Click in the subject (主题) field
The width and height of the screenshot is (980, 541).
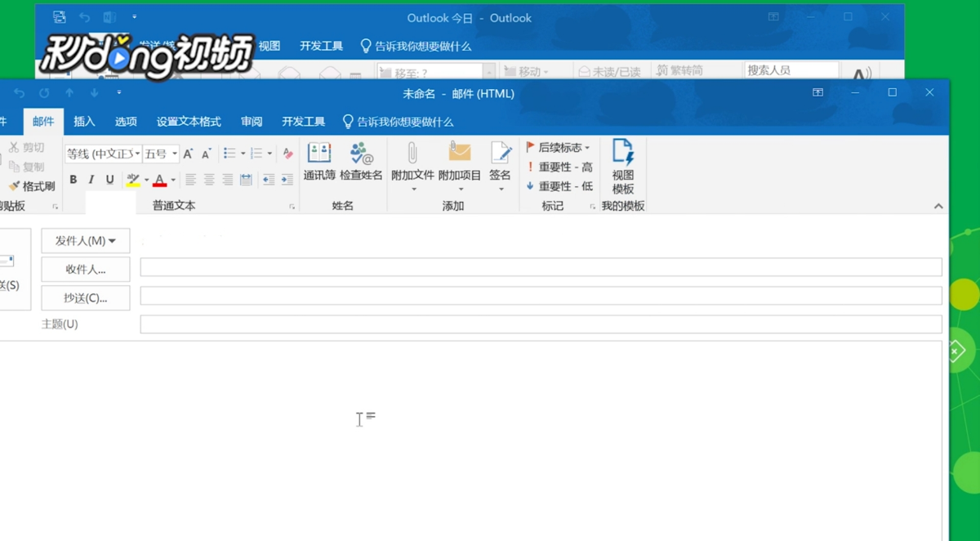pos(541,324)
